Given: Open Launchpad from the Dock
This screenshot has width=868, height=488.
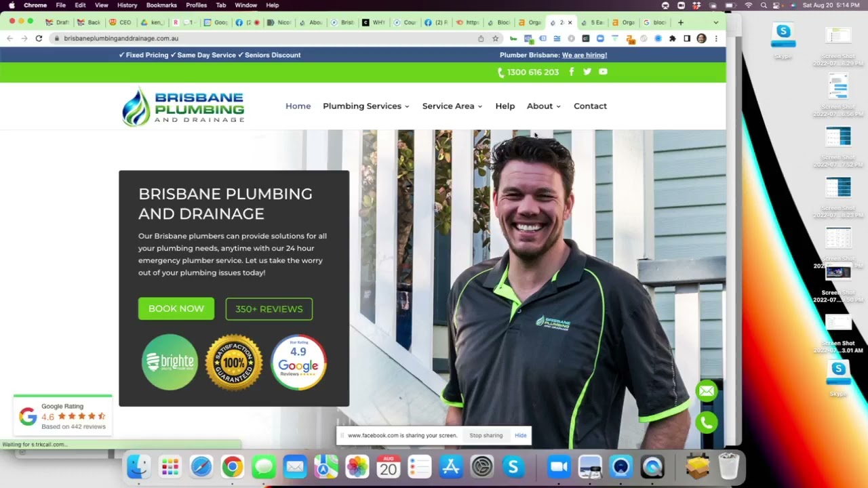Looking at the screenshot, I should coord(170,466).
